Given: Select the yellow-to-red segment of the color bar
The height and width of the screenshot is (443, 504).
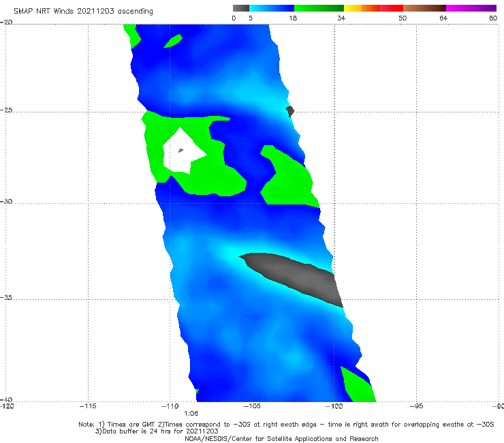Looking at the screenshot, I should pyautogui.click(x=373, y=8).
